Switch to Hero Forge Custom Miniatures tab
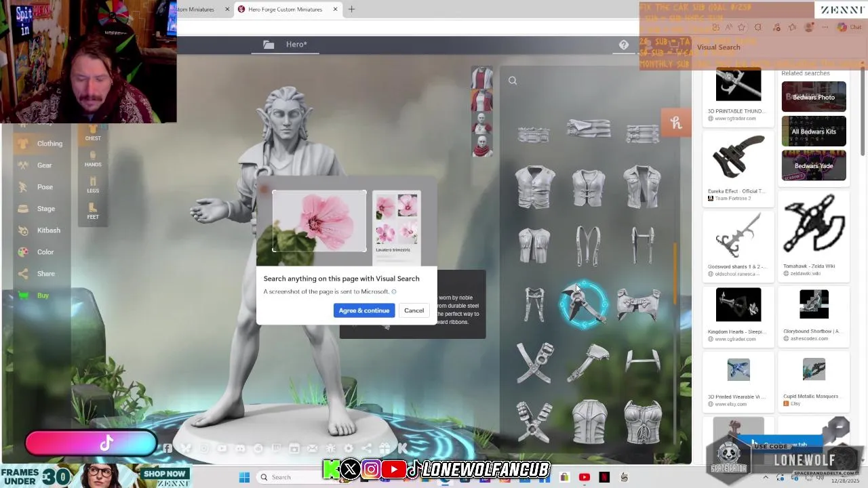868x488 pixels. pos(285,9)
